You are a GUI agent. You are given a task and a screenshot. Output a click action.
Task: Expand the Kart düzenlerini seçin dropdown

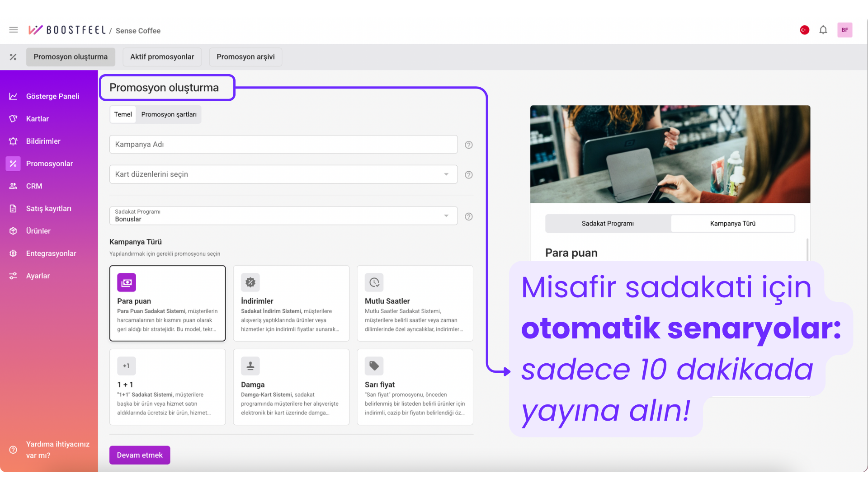click(283, 174)
